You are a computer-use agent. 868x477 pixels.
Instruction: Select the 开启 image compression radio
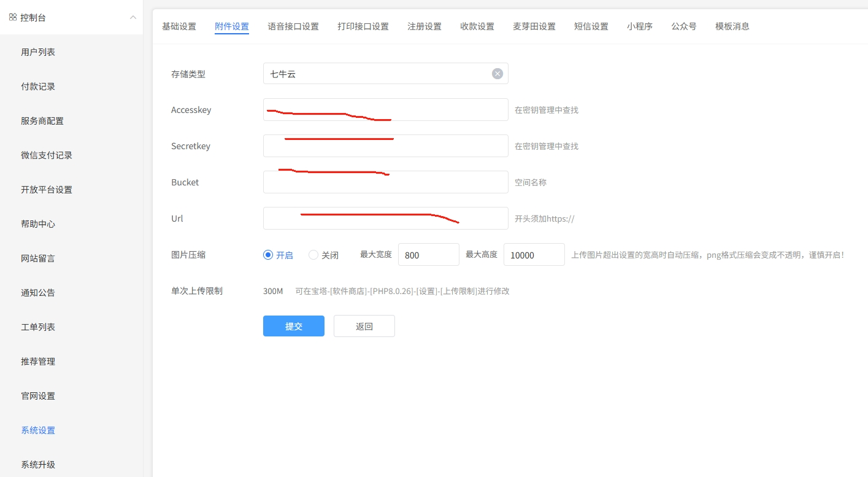coord(268,255)
